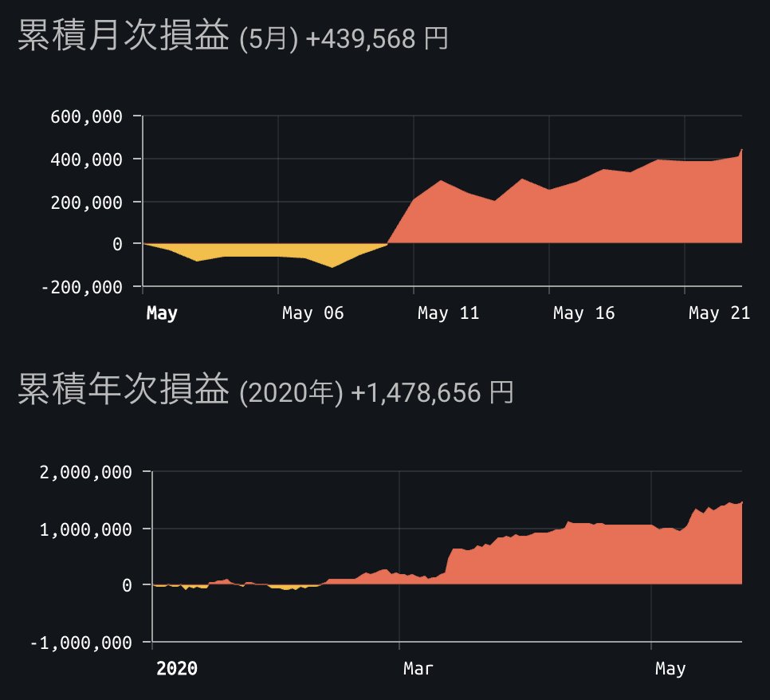Click the Mar x-axis label on yearly chart
This screenshot has height=700, width=770.
pos(418,668)
